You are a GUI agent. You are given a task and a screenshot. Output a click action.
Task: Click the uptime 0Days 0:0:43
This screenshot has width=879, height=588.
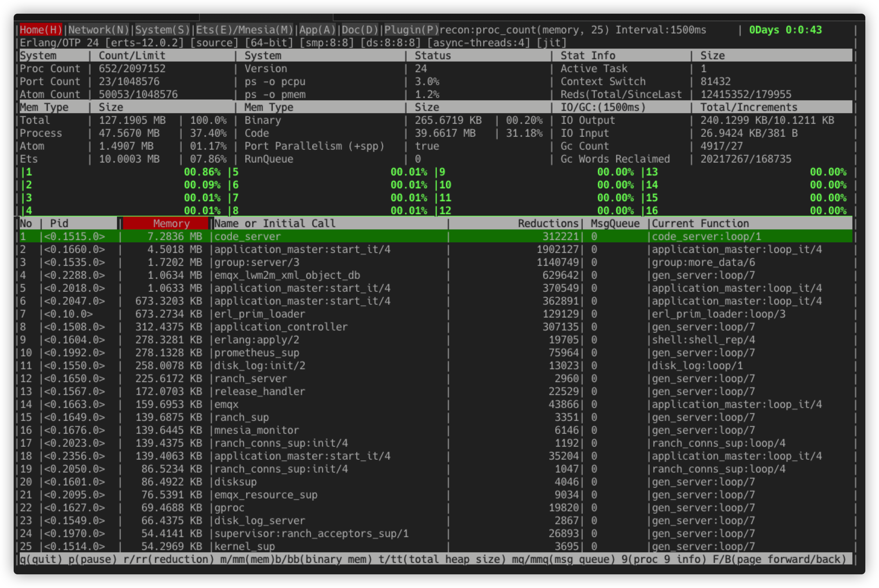pyautogui.click(x=785, y=30)
